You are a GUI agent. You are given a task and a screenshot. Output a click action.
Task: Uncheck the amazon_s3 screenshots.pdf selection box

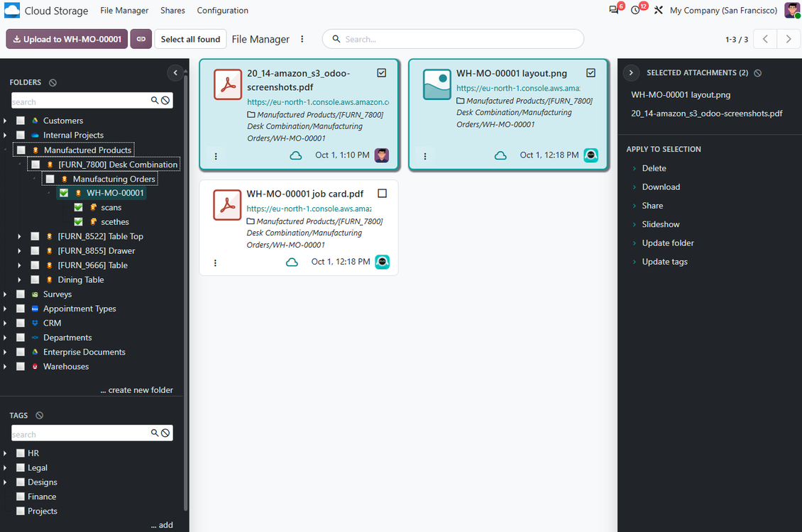[382, 73]
